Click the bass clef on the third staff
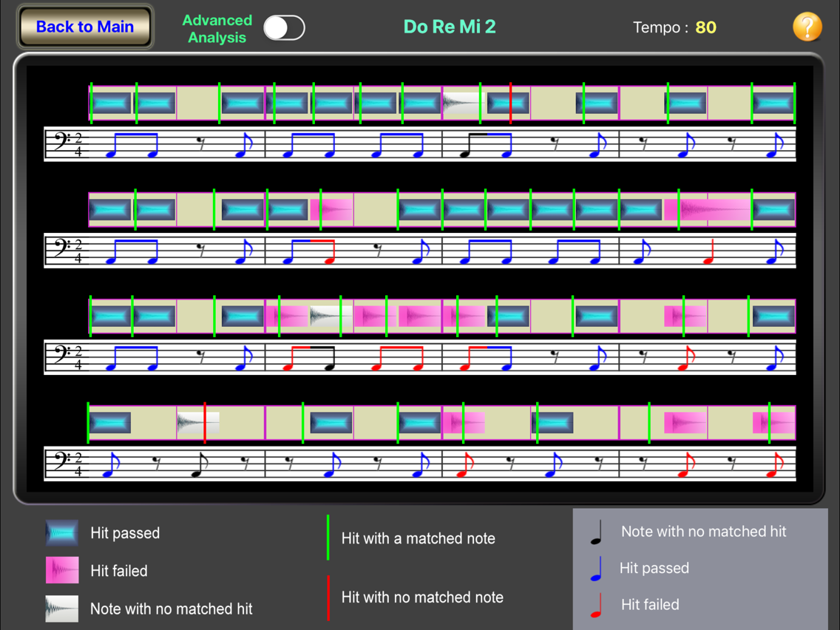This screenshot has height=630, width=840. [x=61, y=354]
